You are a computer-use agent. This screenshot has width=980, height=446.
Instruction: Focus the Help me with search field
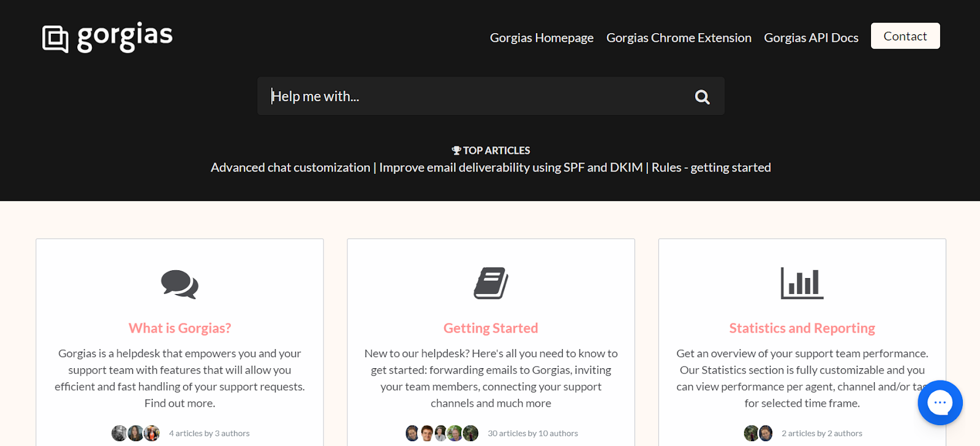491,96
